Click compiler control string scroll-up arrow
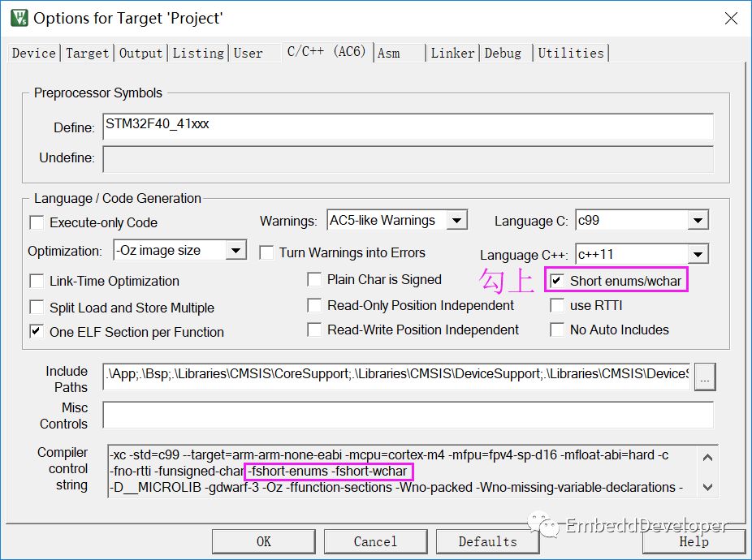Image resolution: width=752 pixels, height=560 pixels. [707, 458]
